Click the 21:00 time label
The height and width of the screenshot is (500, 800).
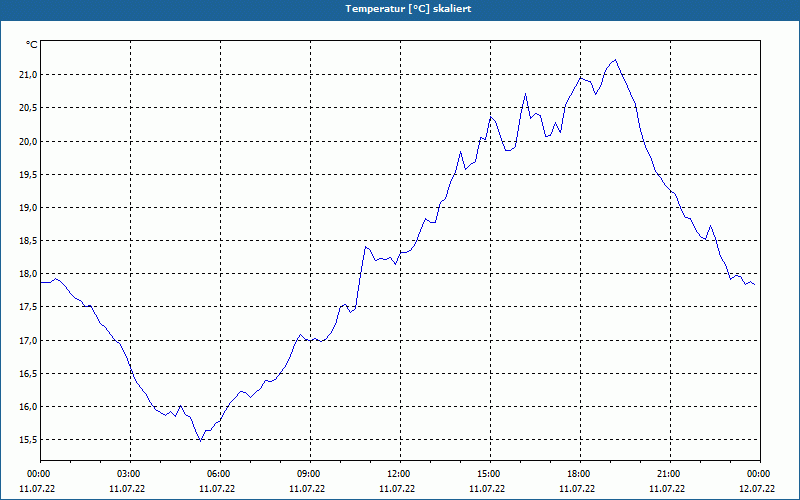click(x=670, y=474)
